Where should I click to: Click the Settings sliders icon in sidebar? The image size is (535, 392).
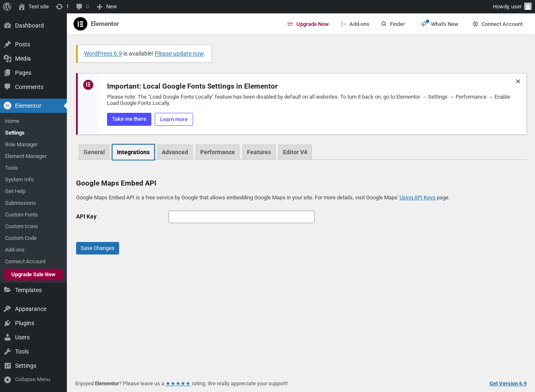click(x=8, y=366)
